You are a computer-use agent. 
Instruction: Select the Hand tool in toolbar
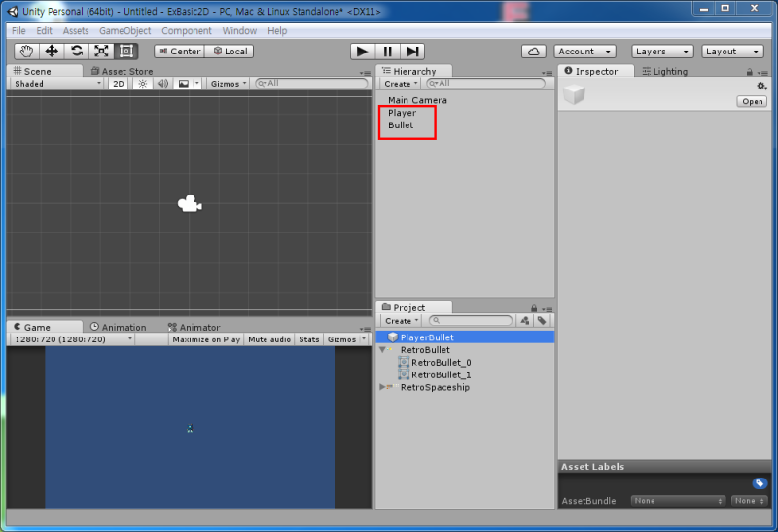point(27,52)
